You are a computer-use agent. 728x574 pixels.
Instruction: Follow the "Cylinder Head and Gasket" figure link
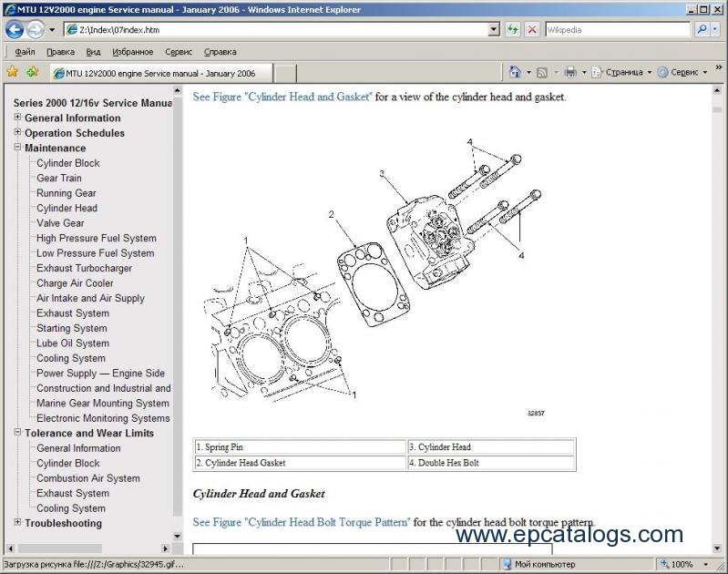[282, 97]
